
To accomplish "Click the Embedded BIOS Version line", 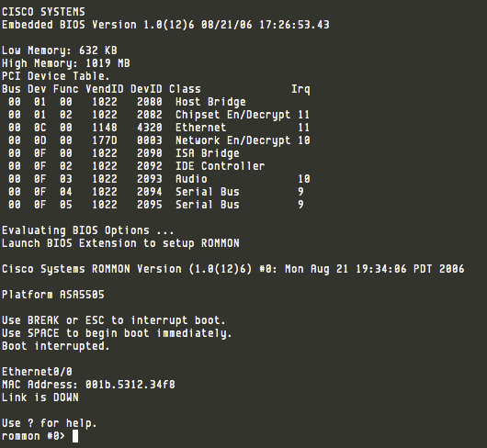I will [165, 25].
